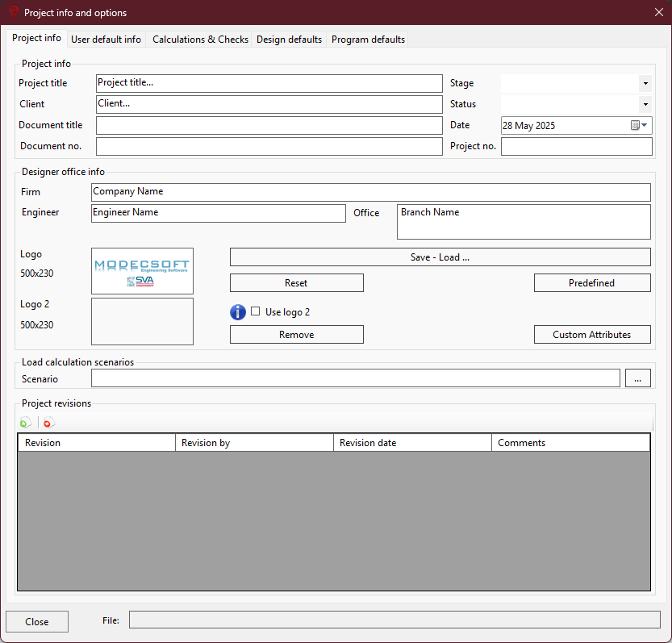
Task: Switch to the User default info tab
Action: click(106, 40)
